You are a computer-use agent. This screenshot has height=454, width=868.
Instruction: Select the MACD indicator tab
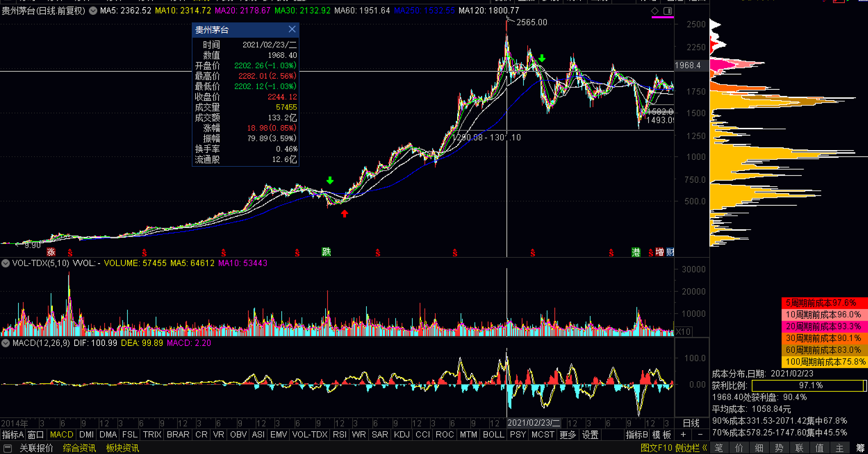point(62,435)
